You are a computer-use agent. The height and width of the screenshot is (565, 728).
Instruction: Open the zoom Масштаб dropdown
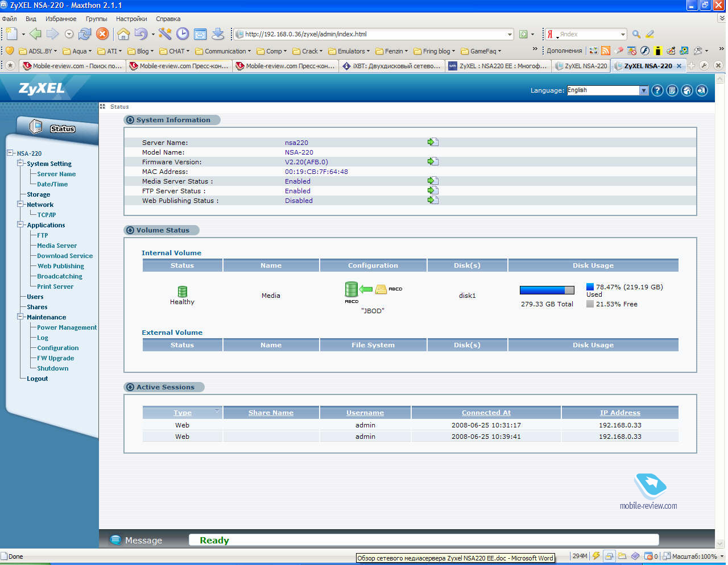tap(722, 556)
